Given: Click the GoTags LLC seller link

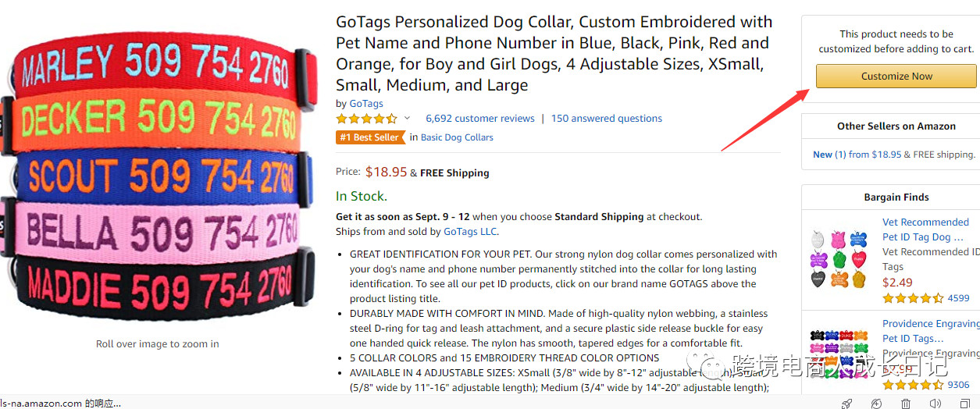Looking at the screenshot, I should (470, 232).
